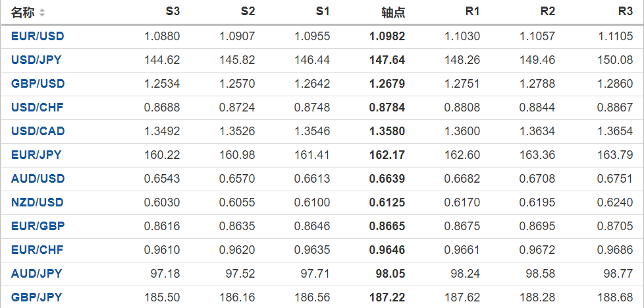Open the NZD/USD currency pair link
Viewport: 644px width, 308px height.
[38, 202]
